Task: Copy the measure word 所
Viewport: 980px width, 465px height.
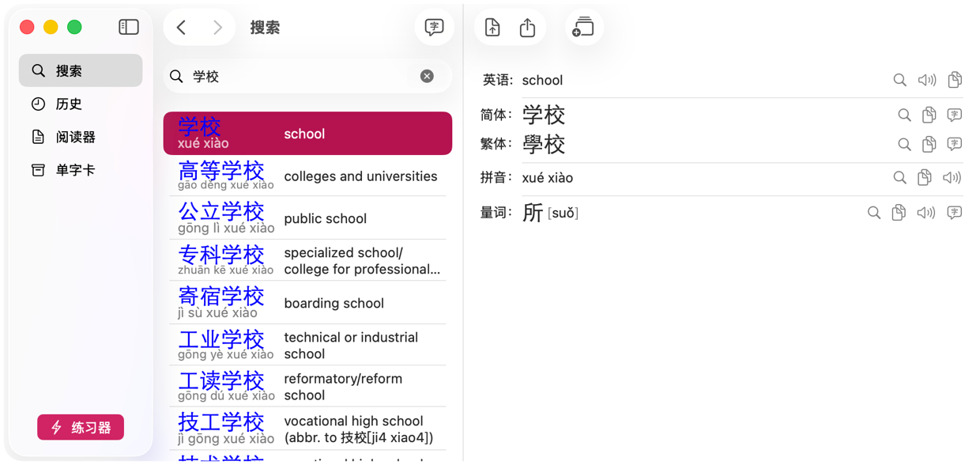Action: point(899,213)
